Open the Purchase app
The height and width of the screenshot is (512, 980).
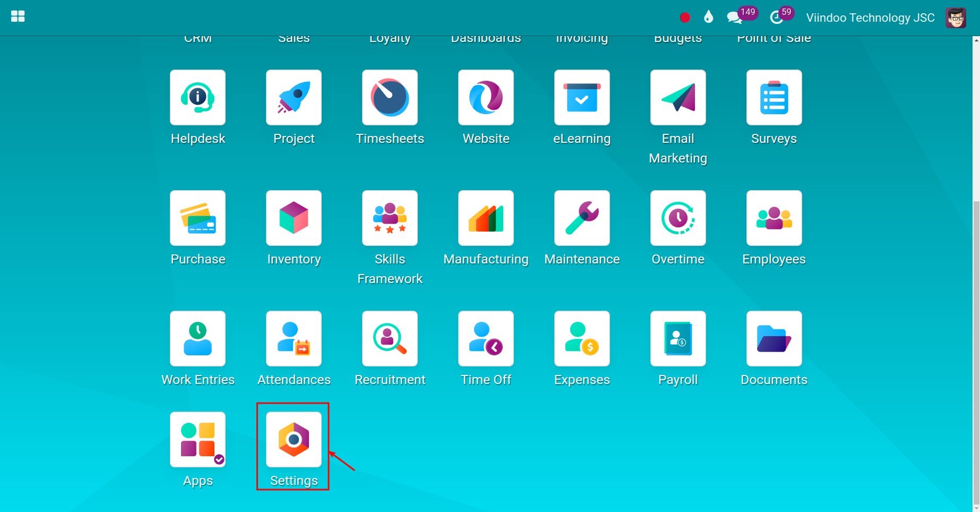click(197, 218)
